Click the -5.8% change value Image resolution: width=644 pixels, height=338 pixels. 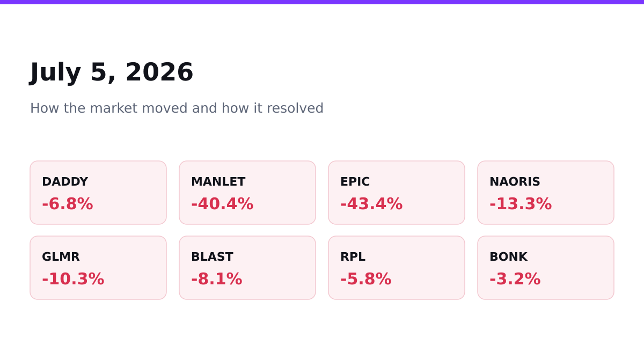point(366,280)
